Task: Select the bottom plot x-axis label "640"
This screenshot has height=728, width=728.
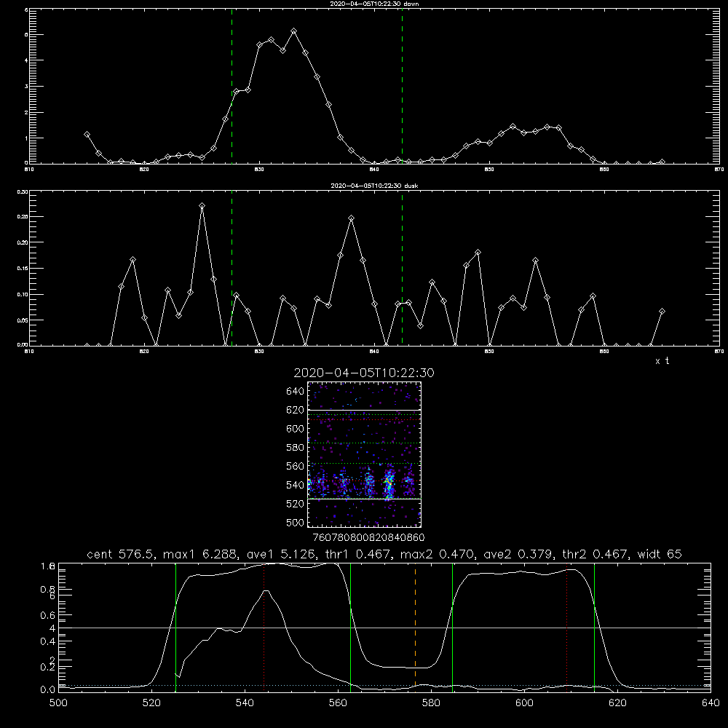Action: (x=711, y=703)
